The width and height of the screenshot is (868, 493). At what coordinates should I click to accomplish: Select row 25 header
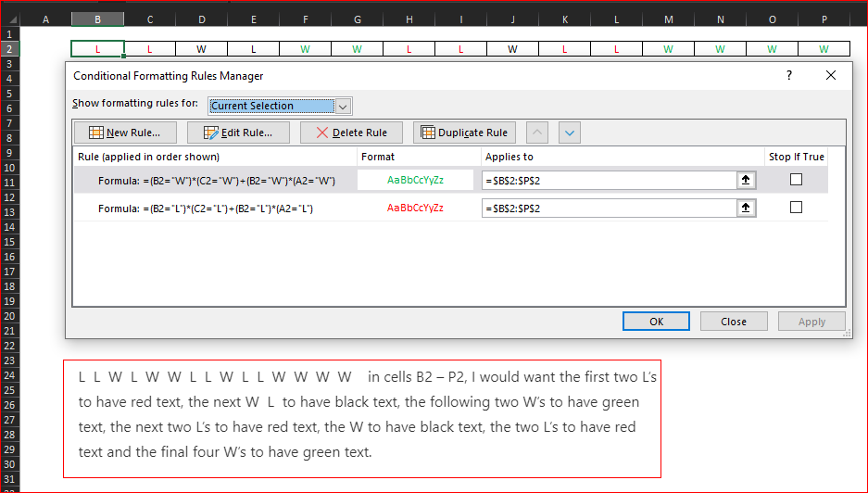9,390
